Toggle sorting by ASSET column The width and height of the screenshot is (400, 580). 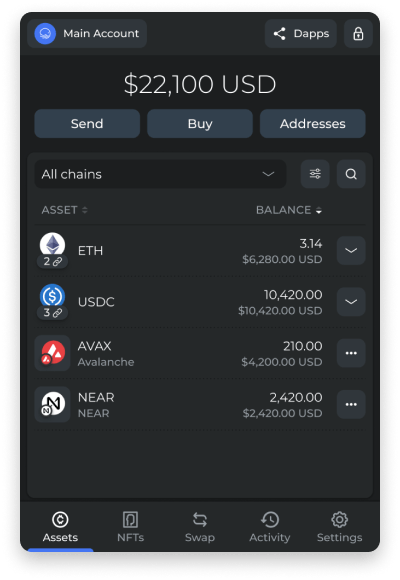[x=64, y=210]
